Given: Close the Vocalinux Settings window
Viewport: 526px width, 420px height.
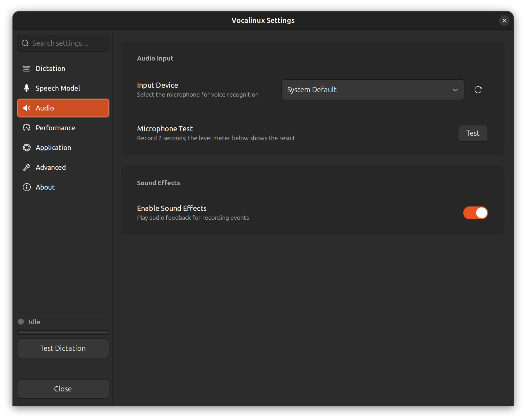Looking at the screenshot, I should (504, 21).
